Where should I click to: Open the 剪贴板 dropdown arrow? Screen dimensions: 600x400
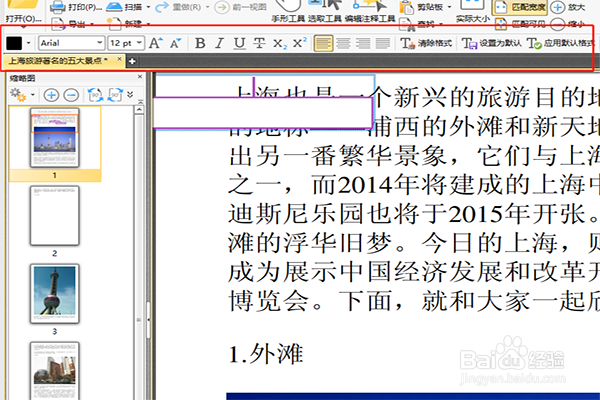449,7
